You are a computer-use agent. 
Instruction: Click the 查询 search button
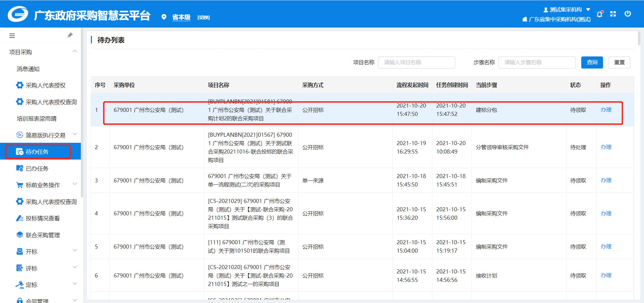pyautogui.click(x=592, y=62)
